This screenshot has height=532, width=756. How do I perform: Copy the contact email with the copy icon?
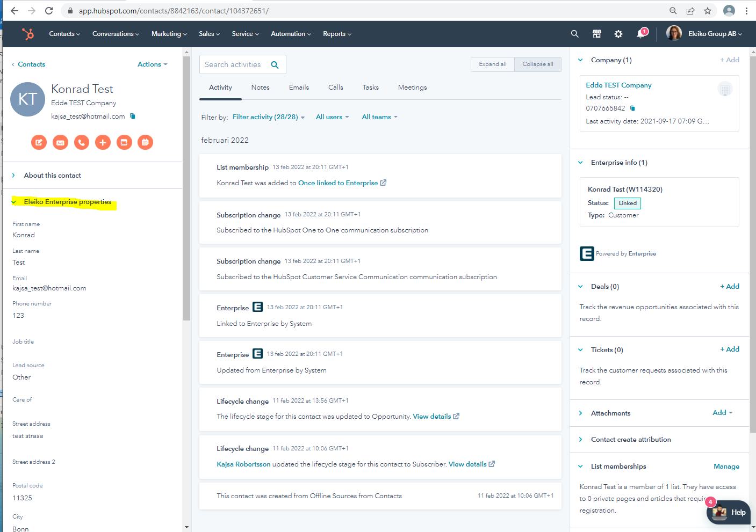coord(133,116)
